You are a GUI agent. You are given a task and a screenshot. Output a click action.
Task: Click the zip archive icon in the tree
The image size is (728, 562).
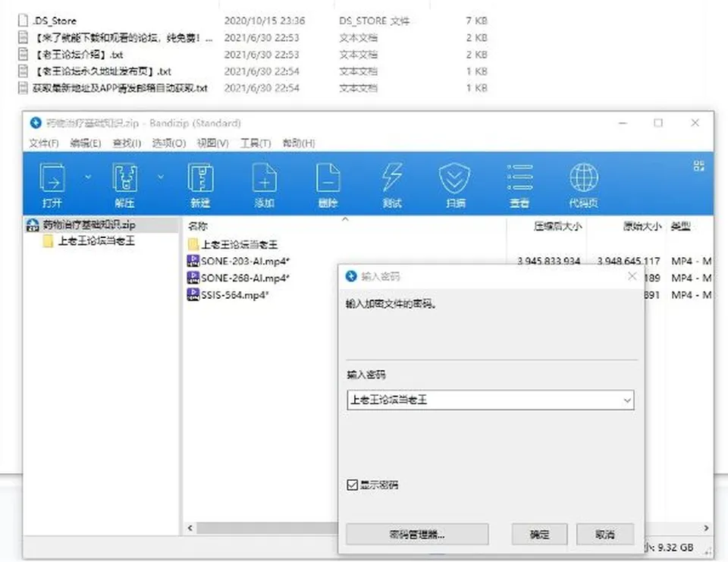(33, 225)
